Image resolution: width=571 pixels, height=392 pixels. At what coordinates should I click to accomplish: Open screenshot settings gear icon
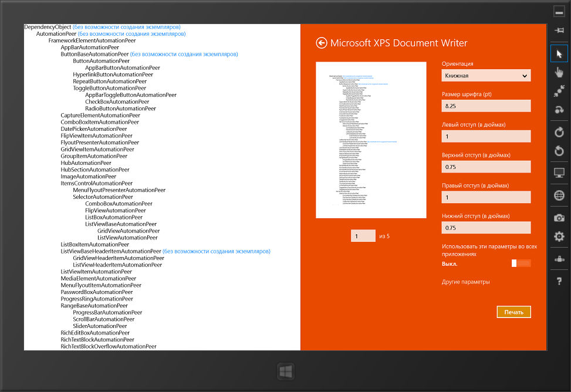tap(559, 236)
